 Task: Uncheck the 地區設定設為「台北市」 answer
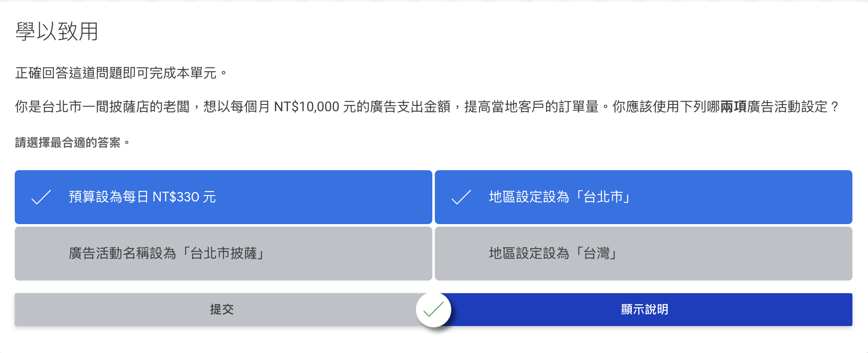[643, 197]
